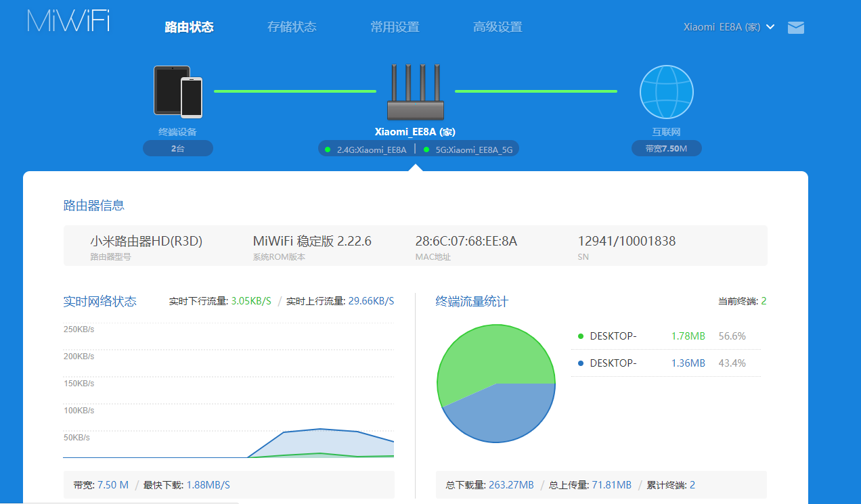Click the 250KB/s axis label on the graph

[x=79, y=329]
